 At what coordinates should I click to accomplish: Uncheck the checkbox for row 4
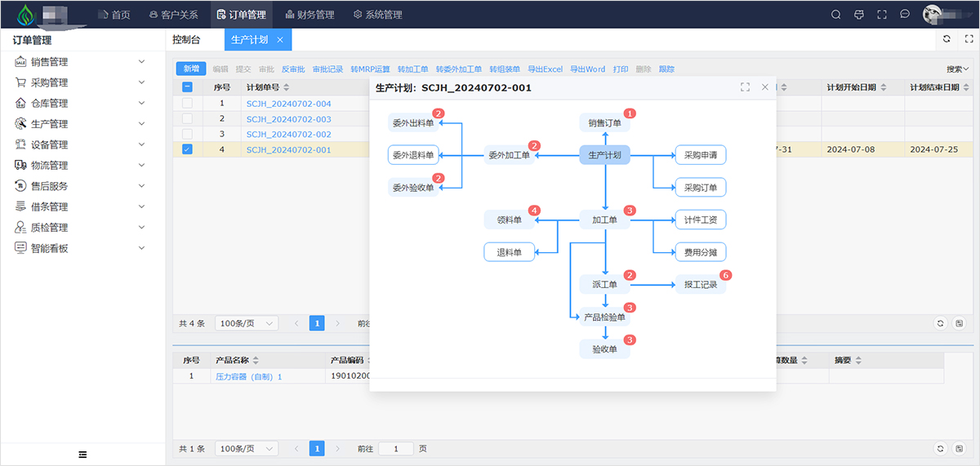187,150
